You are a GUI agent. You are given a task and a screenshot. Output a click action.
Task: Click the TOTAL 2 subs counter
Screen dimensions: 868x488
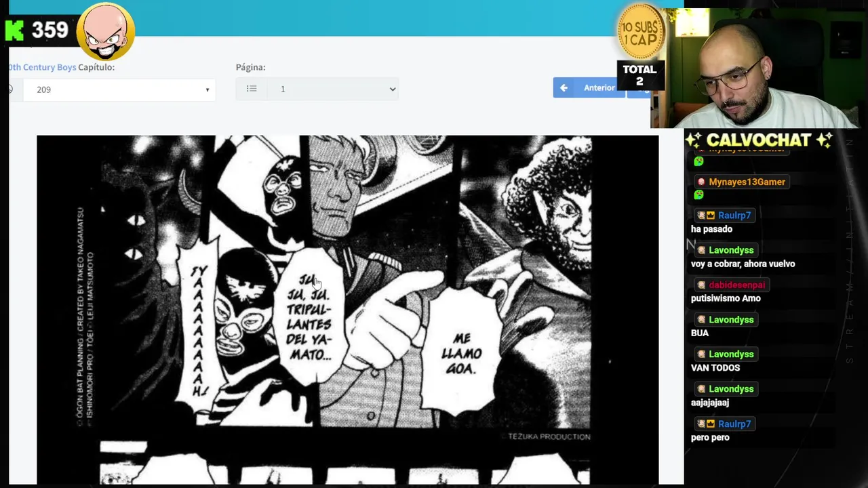point(639,75)
